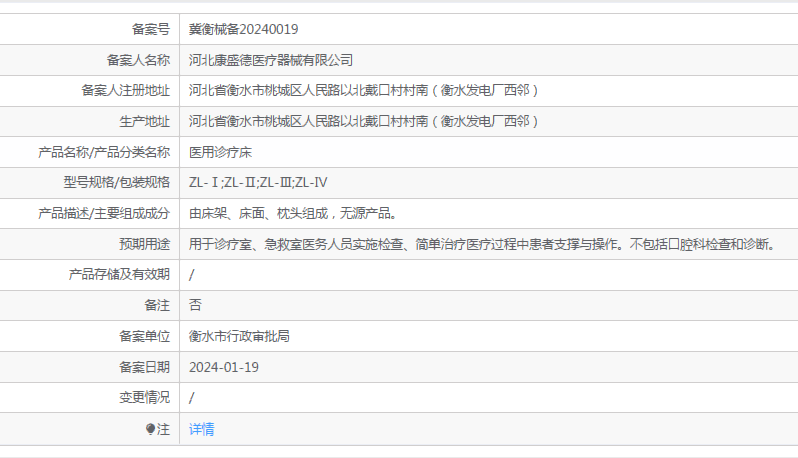Click the bulb icon beside 注

point(150,429)
